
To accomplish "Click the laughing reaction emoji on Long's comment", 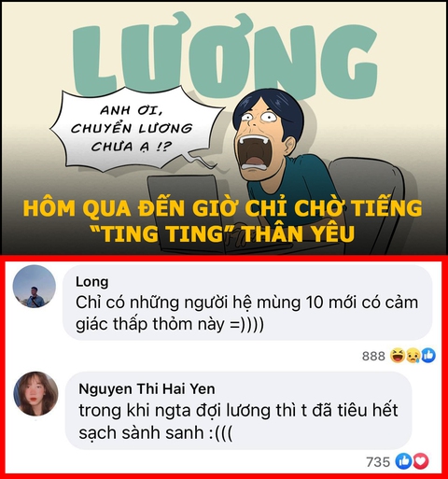I will 398,356.
